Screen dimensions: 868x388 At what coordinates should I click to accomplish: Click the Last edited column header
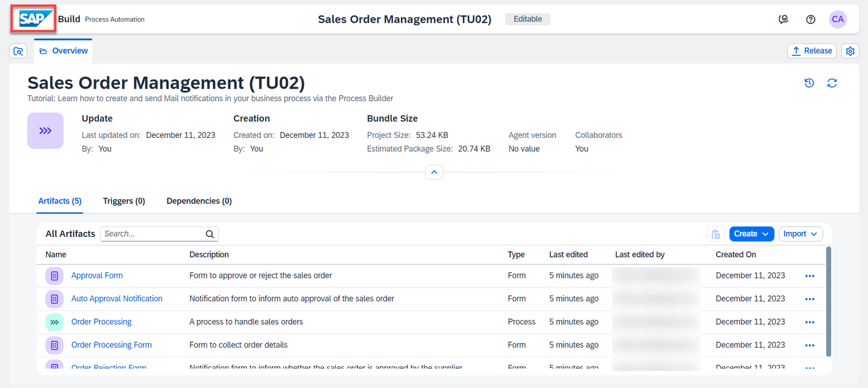coord(568,255)
